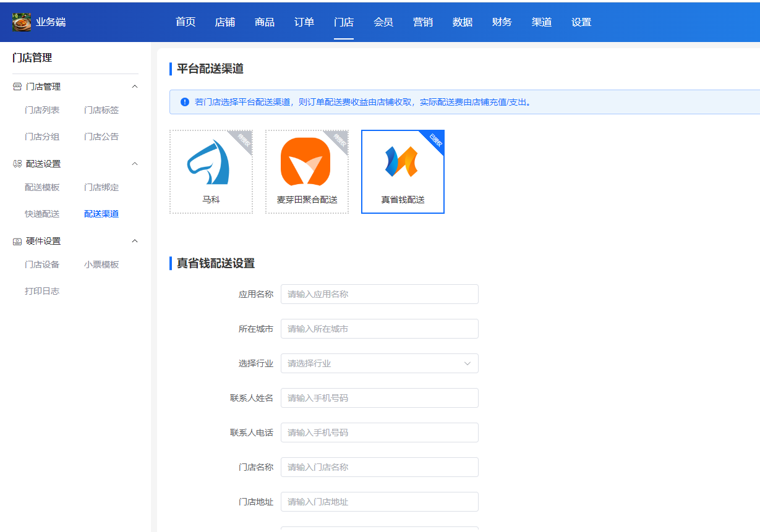Screen dimensions: 760x532
Task: Open the 渠道 top menu
Action: pos(542,22)
